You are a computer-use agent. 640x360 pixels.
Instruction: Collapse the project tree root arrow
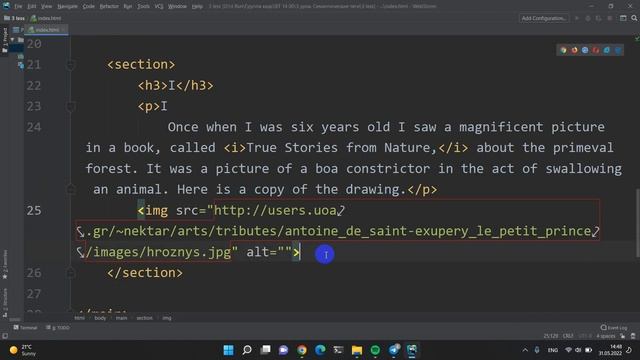(x=12, y=40)
